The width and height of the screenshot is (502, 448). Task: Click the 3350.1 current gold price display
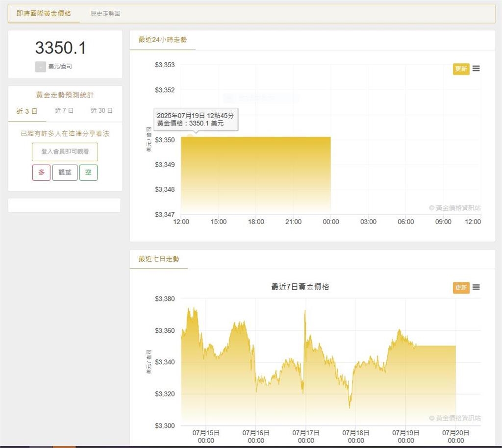click(x=60, y=48)
